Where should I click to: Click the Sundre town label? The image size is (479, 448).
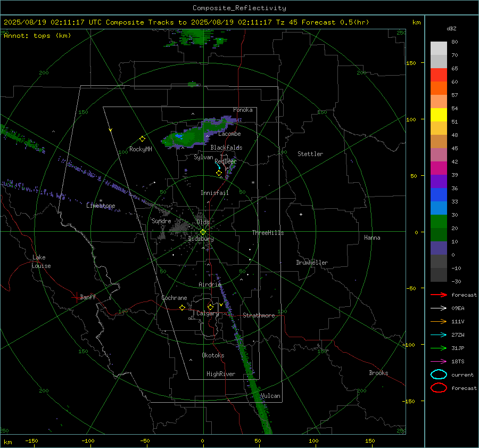[161, 221]
